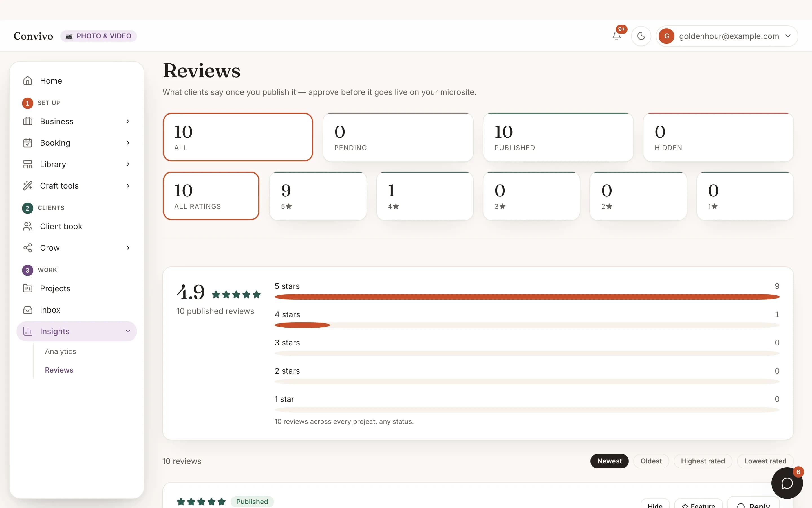812x508 pixels.
Task: Click the 4 stars distribution bar
Action: tap(527, 325)
